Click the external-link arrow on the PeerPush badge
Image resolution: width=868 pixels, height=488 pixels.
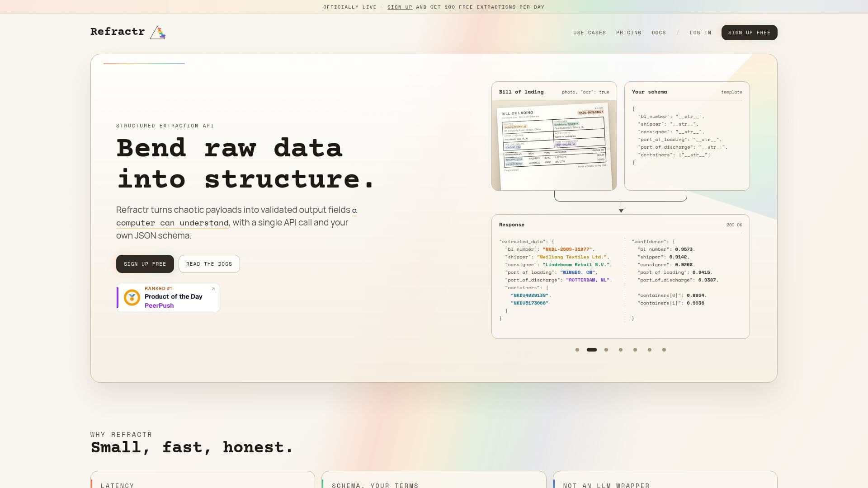(x=213, y=289)
